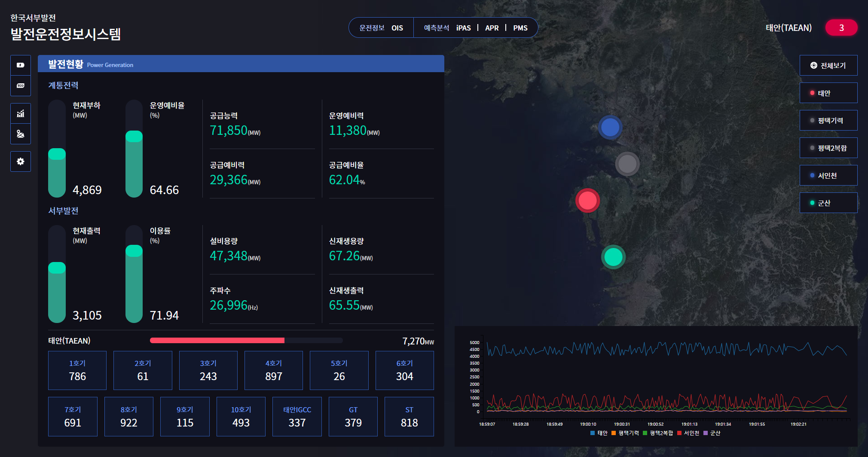Viewport: 868px width, 457px height.
Task: Open the OIS menu item
Action: click(x=397, y=28)
